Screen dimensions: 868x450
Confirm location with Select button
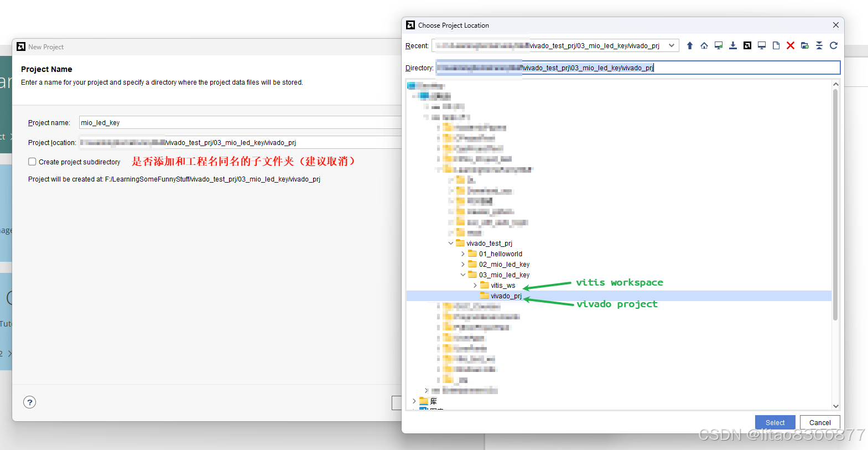[775, 422]
